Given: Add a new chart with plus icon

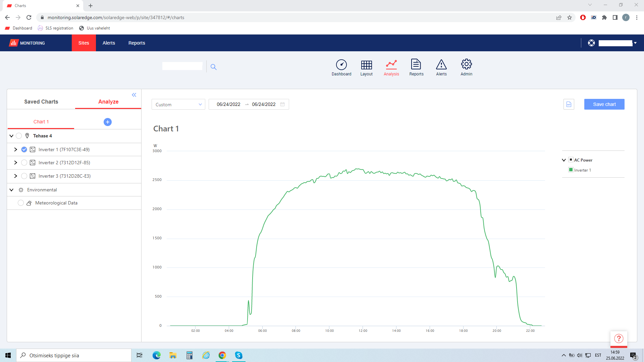Looking at the screenshot, I should click(108, 122).
